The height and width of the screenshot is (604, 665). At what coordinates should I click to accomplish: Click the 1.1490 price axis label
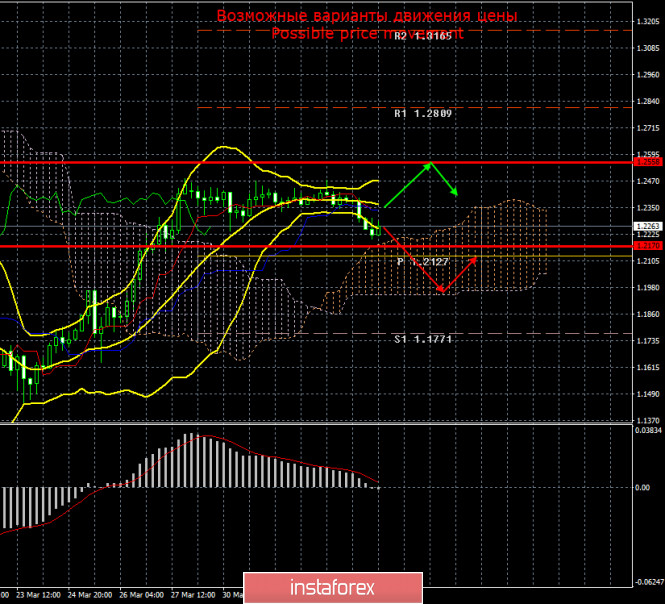648,394
